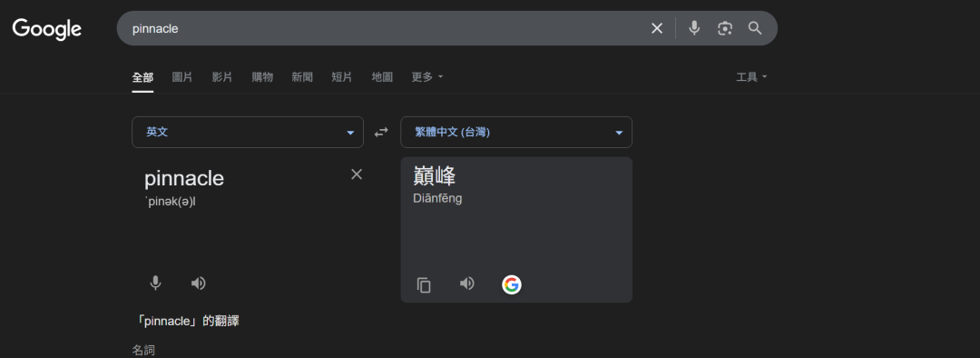This screenshot has height=358, width=980.
Task: Clear the search box with X icon
Action: [657, 28]
